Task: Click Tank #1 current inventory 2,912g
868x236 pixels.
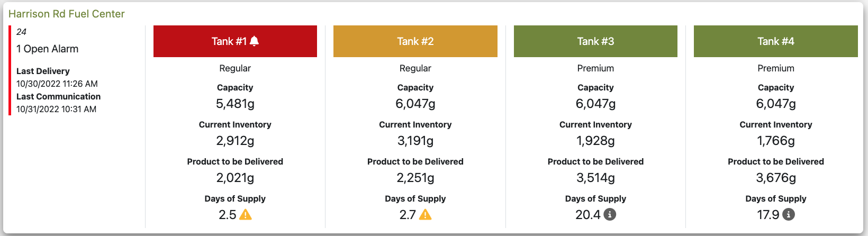Action: pos(235,141)
